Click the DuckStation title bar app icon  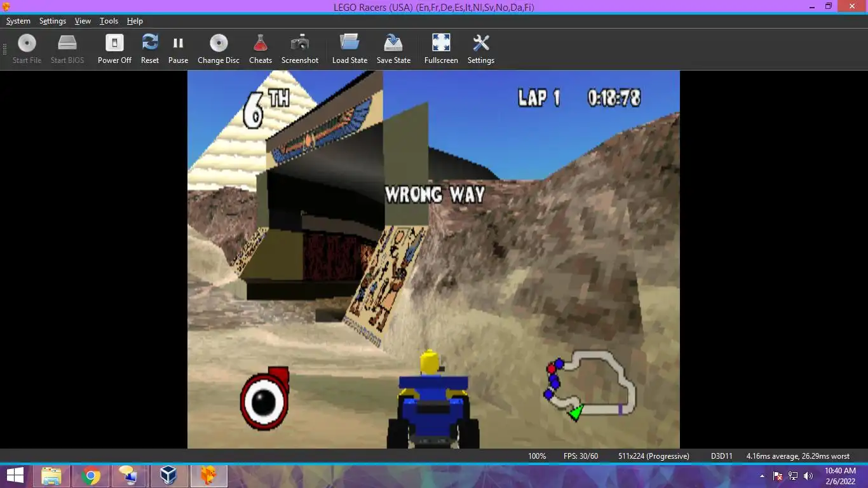[6, 6]
